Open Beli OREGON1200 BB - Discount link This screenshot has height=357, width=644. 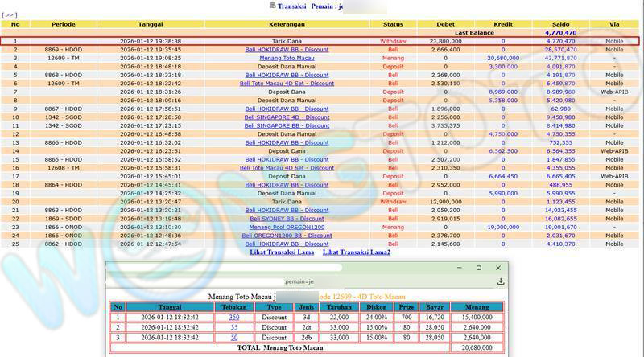click(x=287, y=235)
